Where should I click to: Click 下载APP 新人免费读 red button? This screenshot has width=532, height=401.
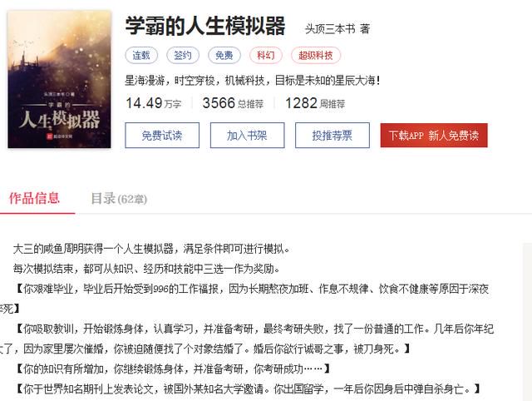pyautogui.click(x=434, y=136)
